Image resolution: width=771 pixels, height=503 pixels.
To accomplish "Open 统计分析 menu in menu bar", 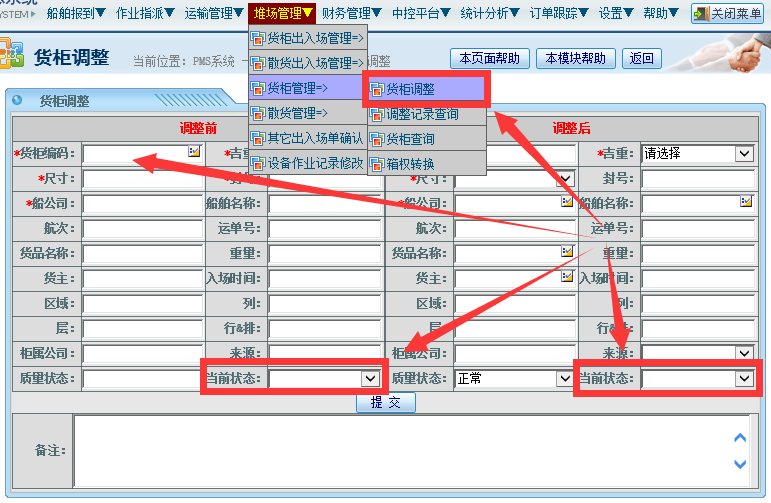I will tap(489, 13).
